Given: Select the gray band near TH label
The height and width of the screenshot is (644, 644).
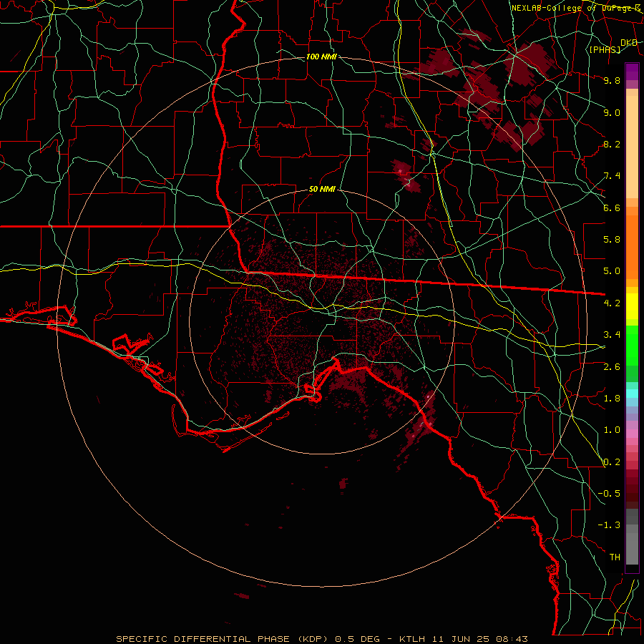Looking at the screenshot, I should click(x=632, y=549).
